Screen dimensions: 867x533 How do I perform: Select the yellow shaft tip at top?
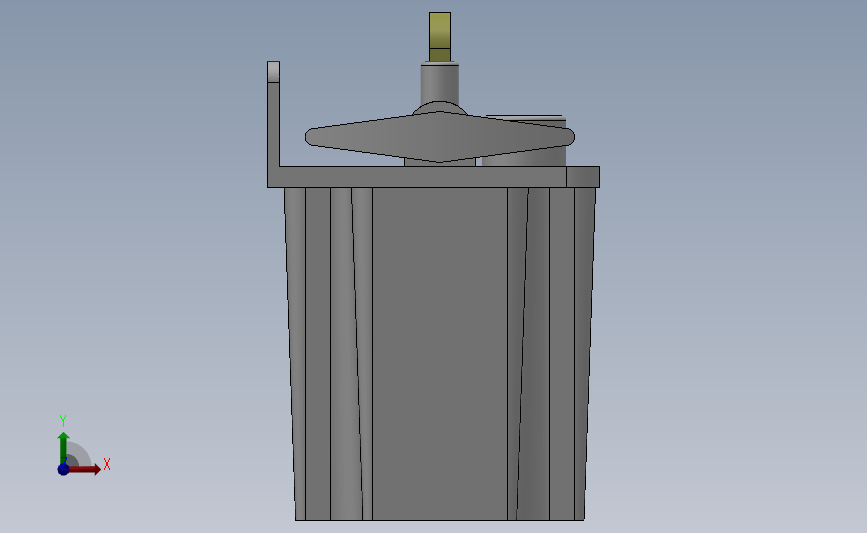tap(440, 36)
